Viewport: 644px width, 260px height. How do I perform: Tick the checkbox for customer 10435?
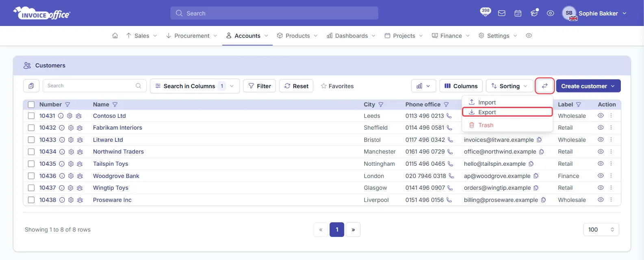[31, 164]
